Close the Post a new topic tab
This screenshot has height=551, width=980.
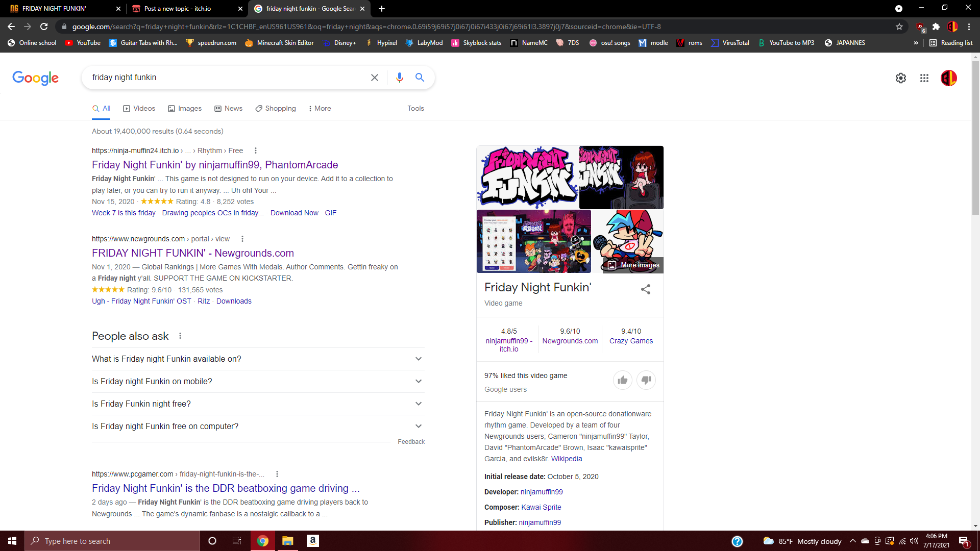click(x=240, y=9)
